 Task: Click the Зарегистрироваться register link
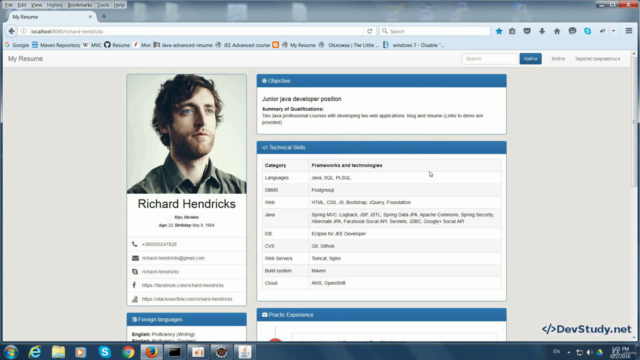pos(597,59)
